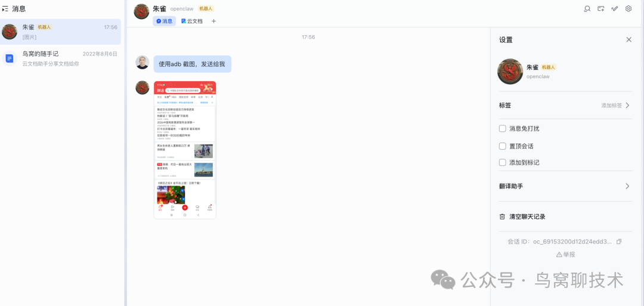This screenshot has height=306, width=644.
Task: Open 朱雀 avatar in settings panel
Action: [x=510, y=71]
